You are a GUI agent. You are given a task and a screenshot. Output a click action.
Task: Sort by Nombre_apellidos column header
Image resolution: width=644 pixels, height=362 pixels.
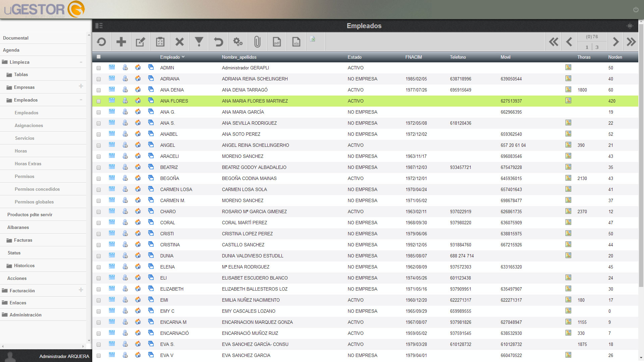(x=239, y=57)
